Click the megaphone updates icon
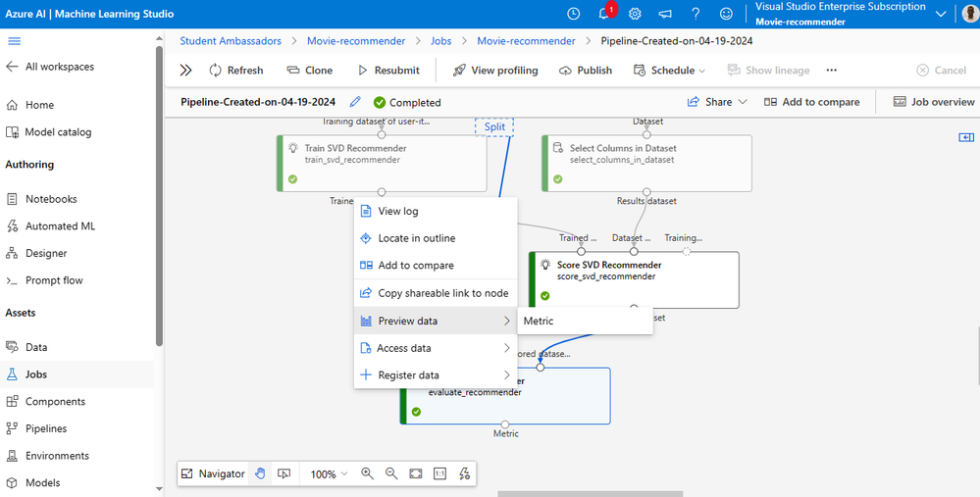980x497 pixels. pos(666,14)
